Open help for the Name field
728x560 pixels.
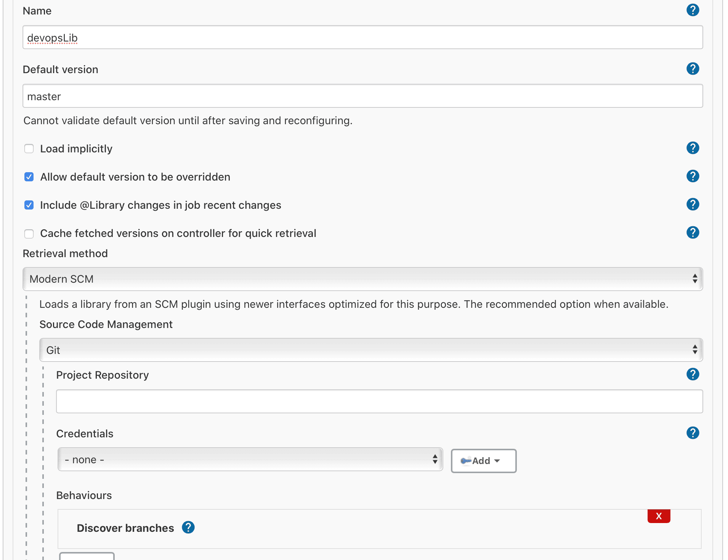pyautogui.click(x=693, y=10)
